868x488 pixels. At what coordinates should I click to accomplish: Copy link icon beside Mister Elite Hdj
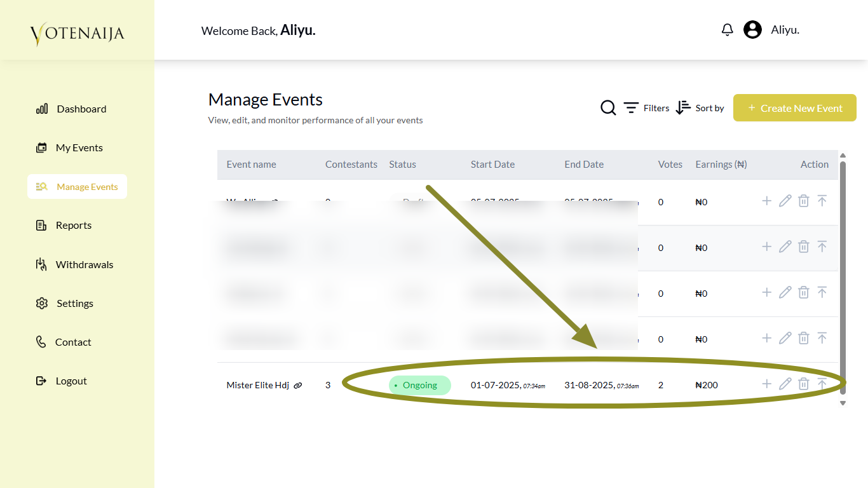pyautogui.click(x=298, y=385)
